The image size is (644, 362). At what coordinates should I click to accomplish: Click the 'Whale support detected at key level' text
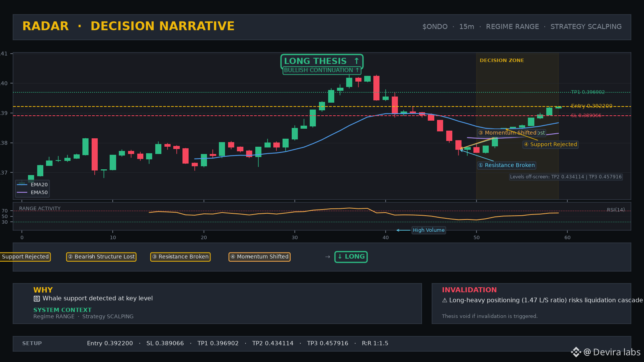click(x=97, y=298)
